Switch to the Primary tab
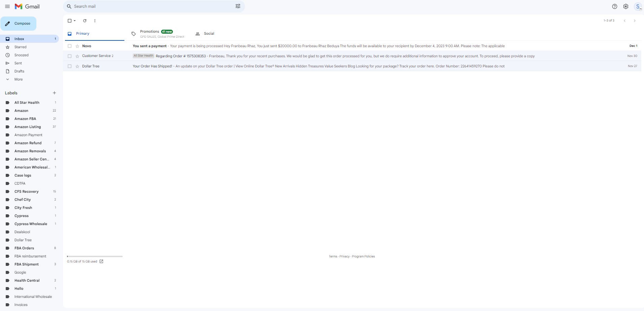This screenshot has width=644, height=311. [95, 34]
